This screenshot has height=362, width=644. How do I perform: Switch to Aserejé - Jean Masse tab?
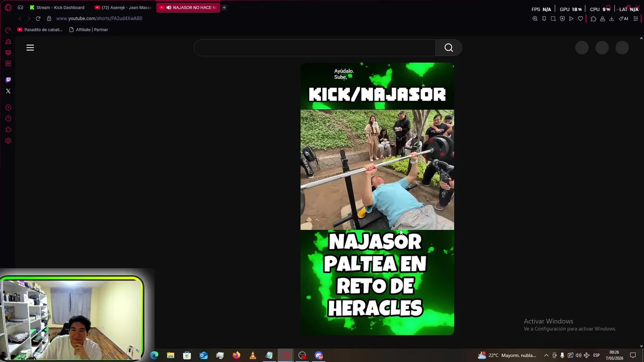123,8
